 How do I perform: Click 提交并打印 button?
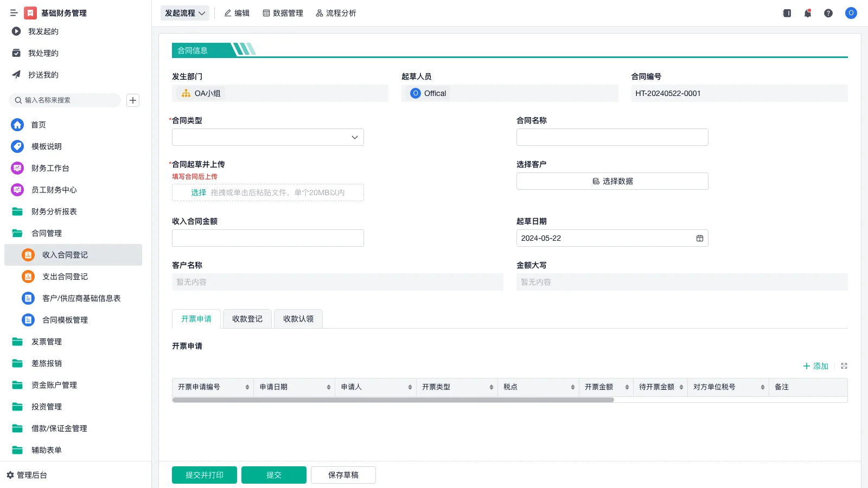tap(205, 475)
